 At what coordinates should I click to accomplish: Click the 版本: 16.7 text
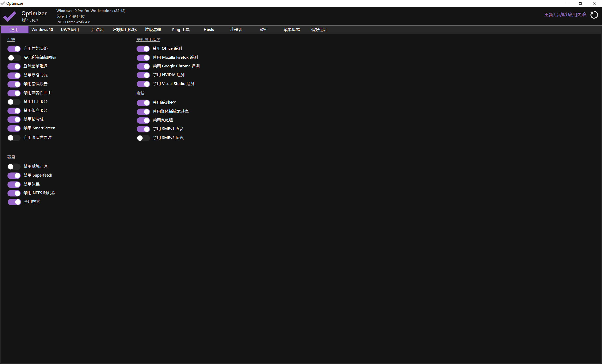point(30,20)
